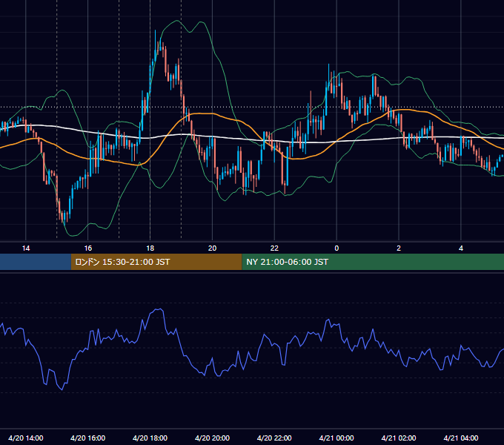Click the NY 21:00-06:00 JST session bar
504x445 pixels.
tap(373, 262)
